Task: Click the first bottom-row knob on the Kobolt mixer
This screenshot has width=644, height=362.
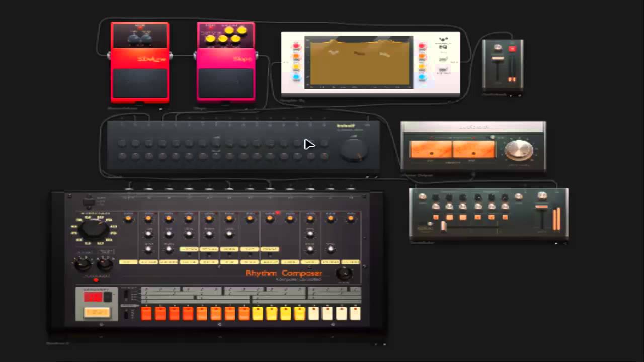Action: pos(122,156)
